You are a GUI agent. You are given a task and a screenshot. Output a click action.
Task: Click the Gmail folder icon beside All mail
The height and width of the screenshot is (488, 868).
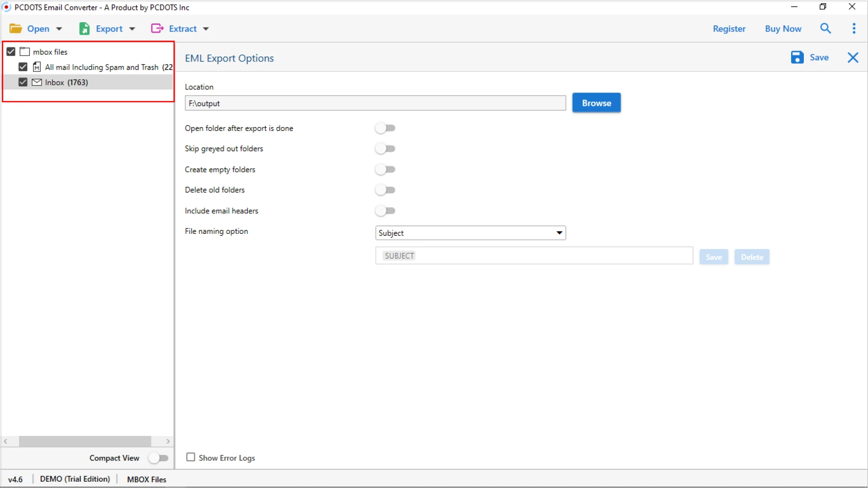(37, 66)
